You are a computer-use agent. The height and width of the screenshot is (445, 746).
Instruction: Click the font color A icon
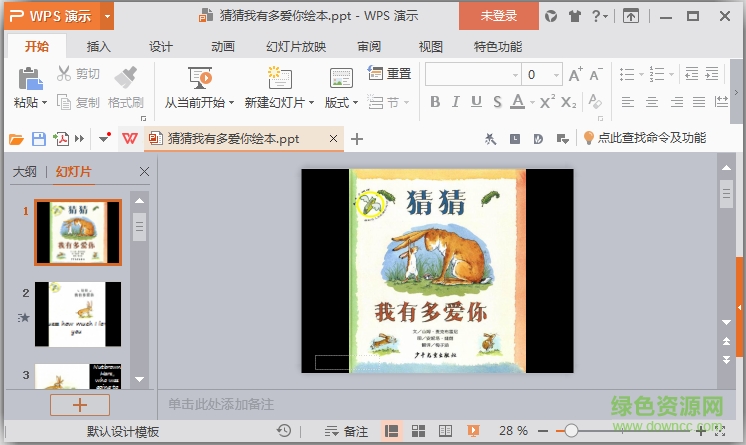pos(518,102)
